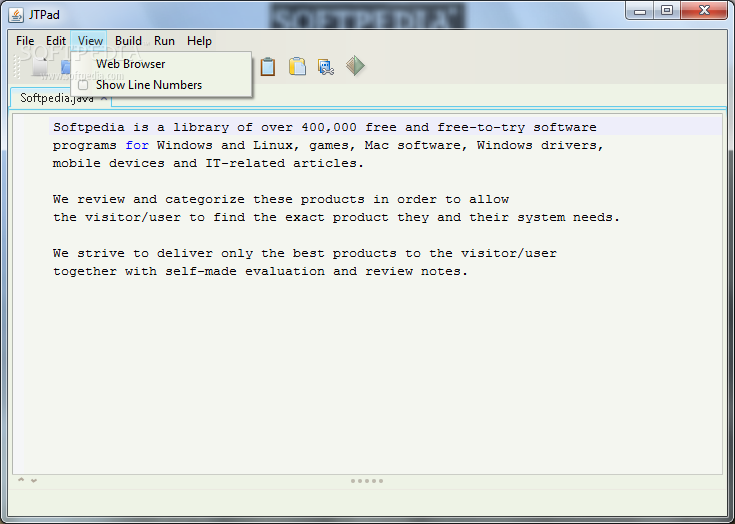This screenshot has height=524, width=735.
Task: Open the Run menu
Action: pos(164,41)
